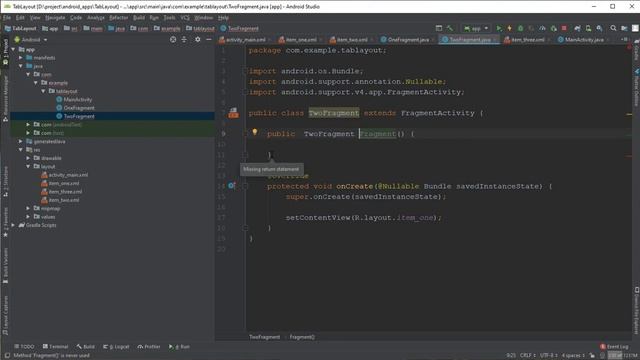The image size is (640, 360).
Task: Click the lock read-only icon in status bar
Action: 592,356
